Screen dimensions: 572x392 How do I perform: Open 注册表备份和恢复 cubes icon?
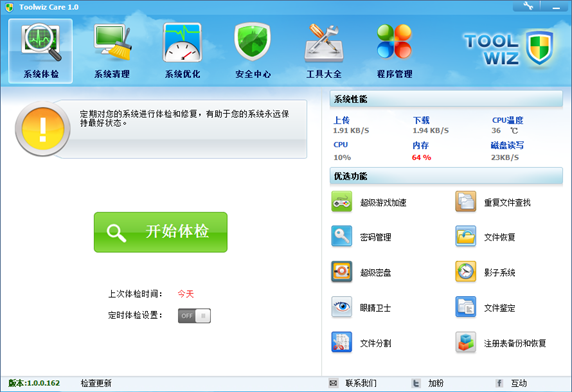465,342
